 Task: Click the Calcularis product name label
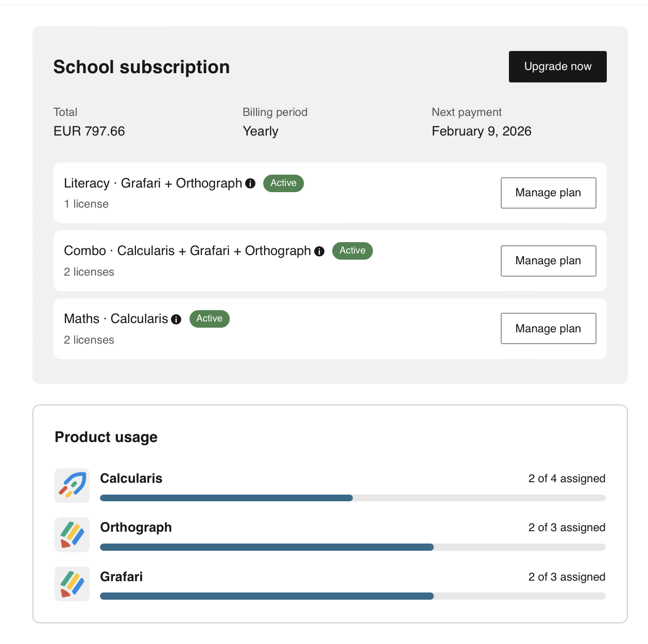click(x=131, y=479)
